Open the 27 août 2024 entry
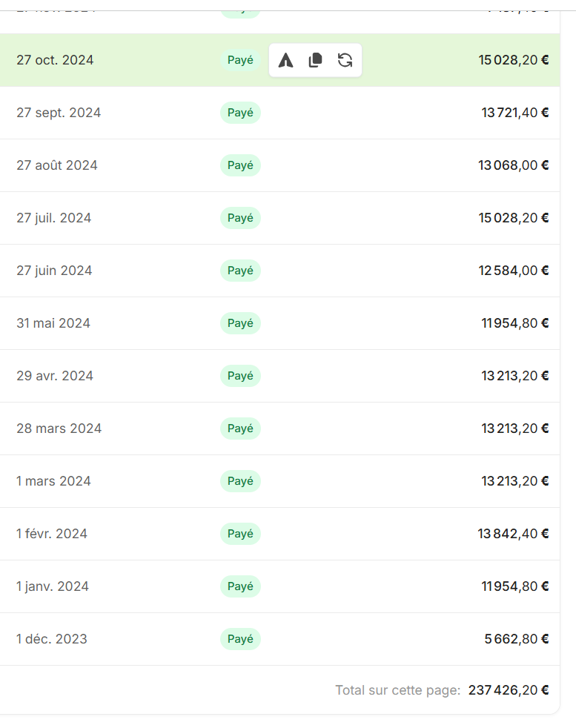Image resolution: width=576 pixels, height=728 pixels. pyautogui.click(x=57, y=165)
